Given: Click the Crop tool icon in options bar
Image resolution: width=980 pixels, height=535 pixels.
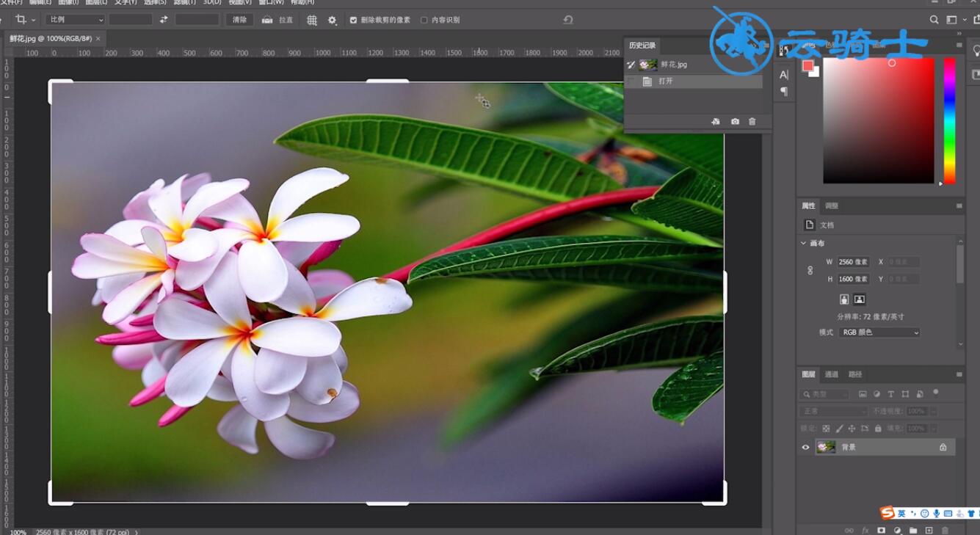Looking at the screenshot, I should click(x=21, y=20).
